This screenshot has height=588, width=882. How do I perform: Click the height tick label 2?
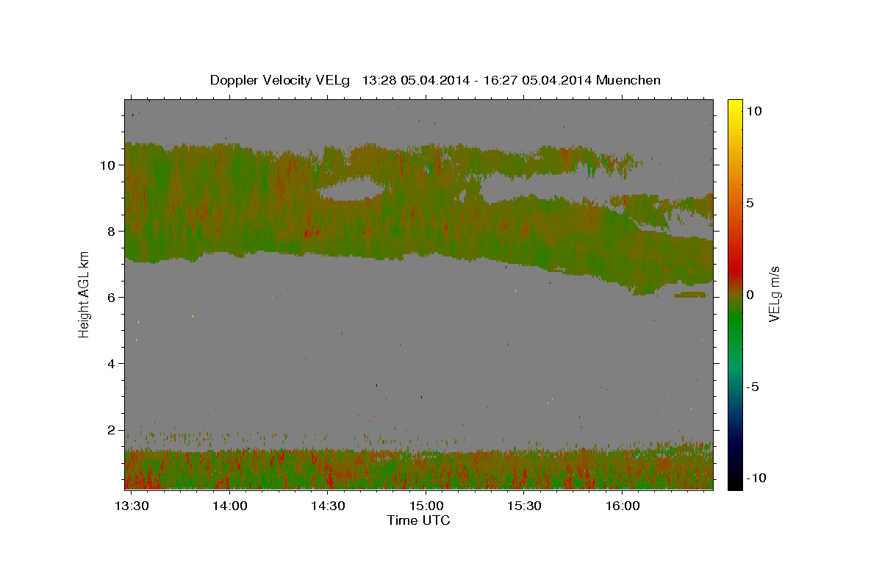click(x=112, y=430)
